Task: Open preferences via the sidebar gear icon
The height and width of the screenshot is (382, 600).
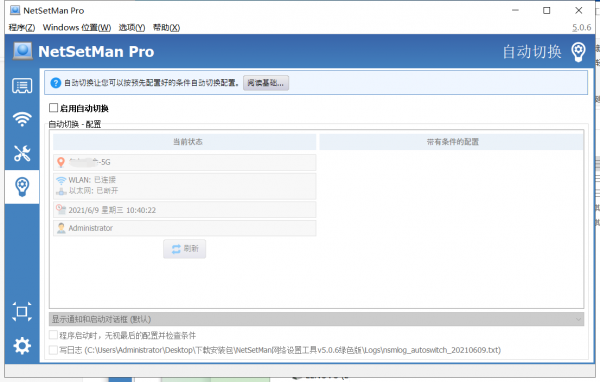Action: point(22,346)
